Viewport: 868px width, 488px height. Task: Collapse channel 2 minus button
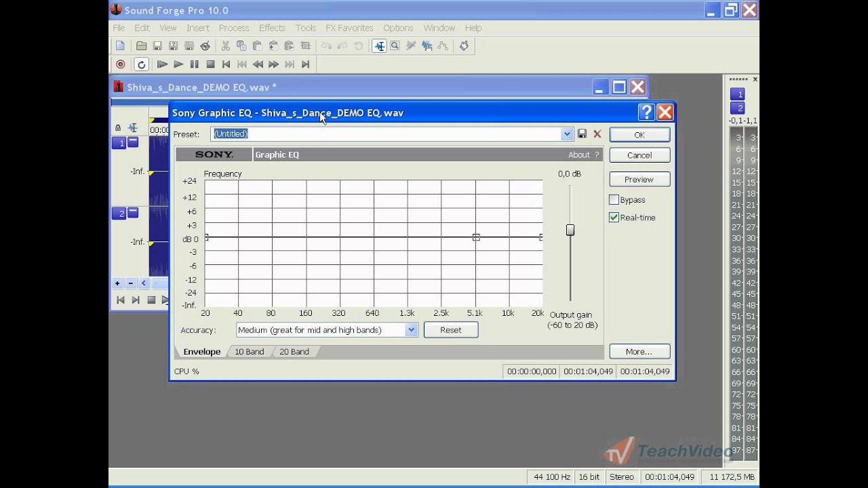pos(133,213)
